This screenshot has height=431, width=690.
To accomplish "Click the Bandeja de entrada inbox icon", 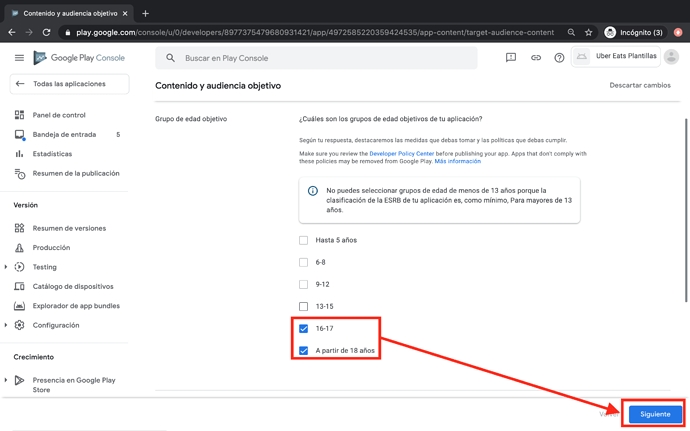I will pos(20,134).
